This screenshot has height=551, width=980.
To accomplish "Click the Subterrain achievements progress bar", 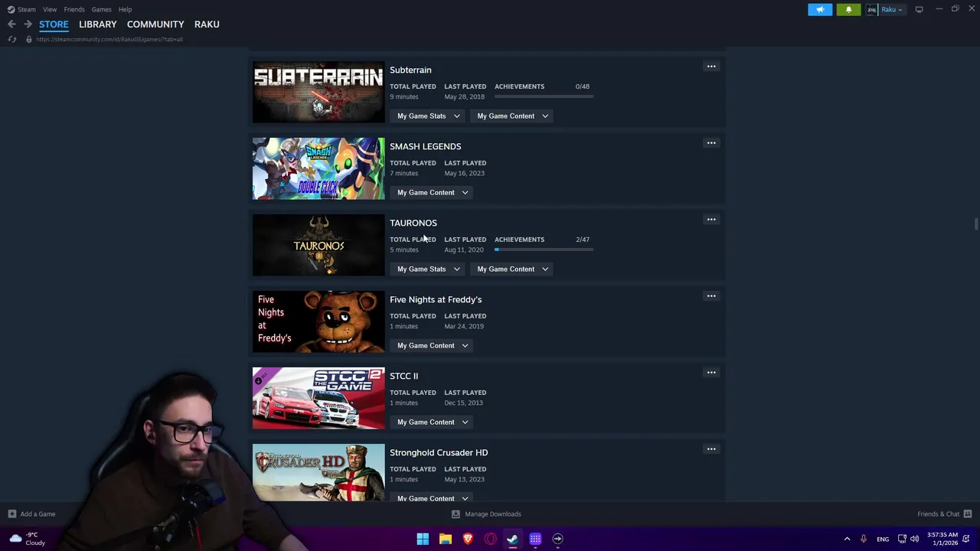I will coord(544,96).
